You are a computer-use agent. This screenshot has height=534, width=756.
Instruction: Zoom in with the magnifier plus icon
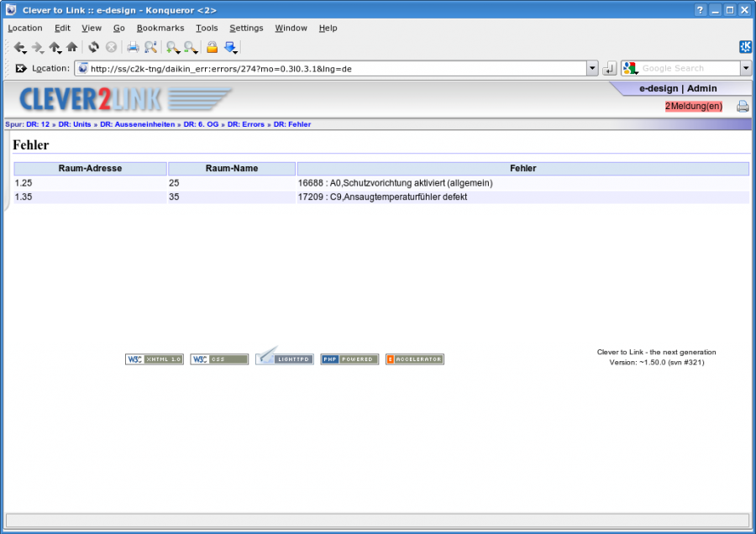pos(172,47)
